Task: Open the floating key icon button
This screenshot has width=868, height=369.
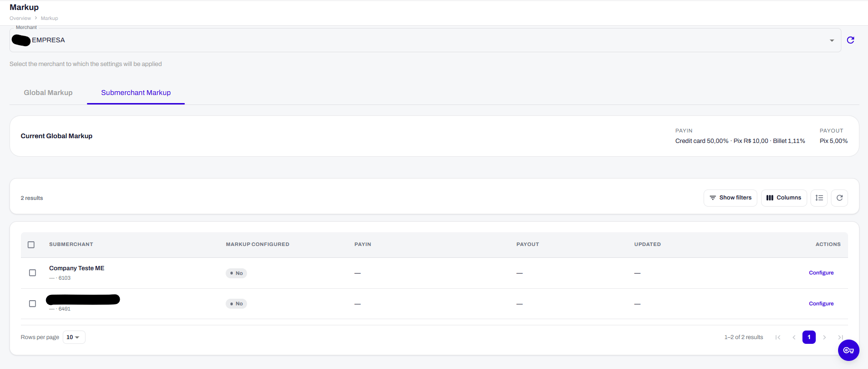Action: pos(849,350)
